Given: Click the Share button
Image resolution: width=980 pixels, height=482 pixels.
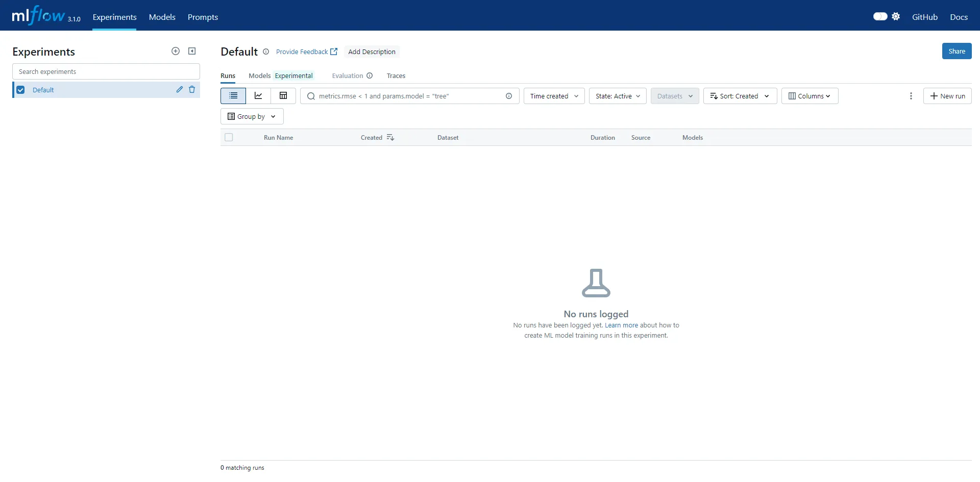Looking at the screenshot, I should (x=957, y=51).
